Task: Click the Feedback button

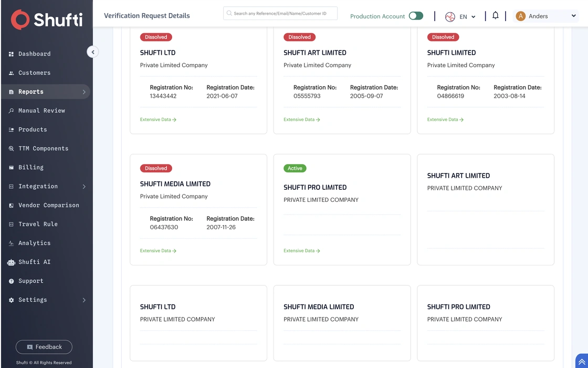Action: click(44, 347)
